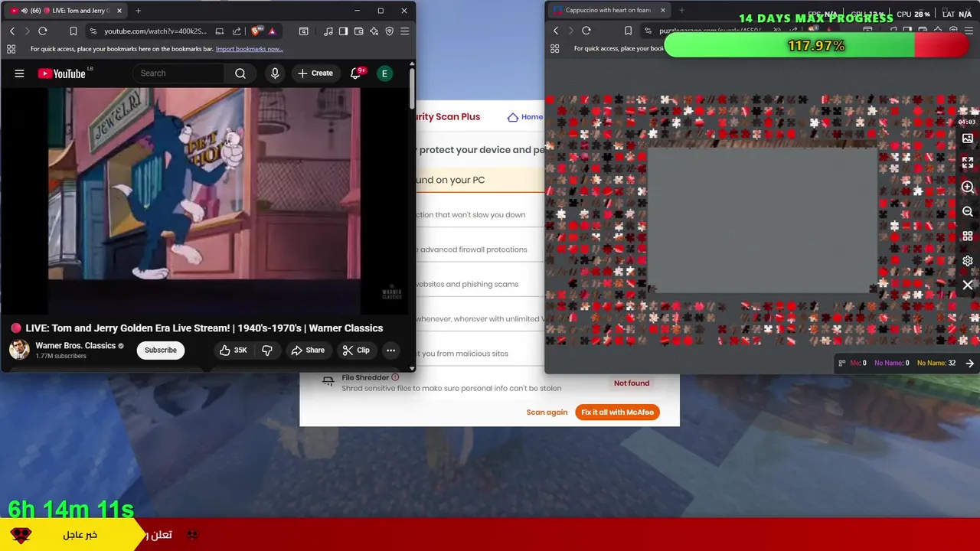980x551 pixels.
Task: Open the YouTube hamburger guide menu
Action: tap(19, 73)
